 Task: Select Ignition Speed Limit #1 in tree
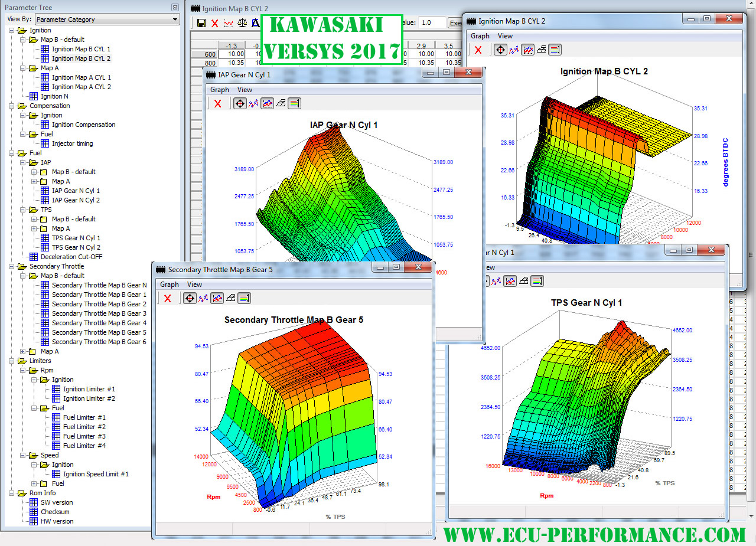[96, 474]
